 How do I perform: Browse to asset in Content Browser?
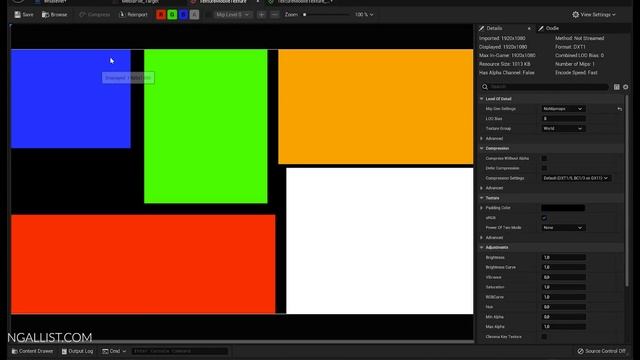54,15
